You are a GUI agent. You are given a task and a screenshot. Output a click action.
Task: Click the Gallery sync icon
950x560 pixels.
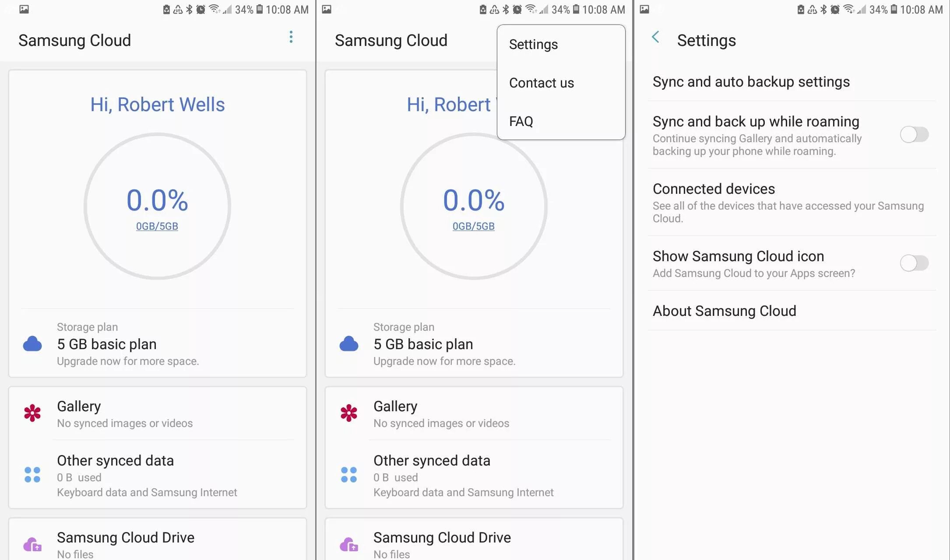coord(32,413)
